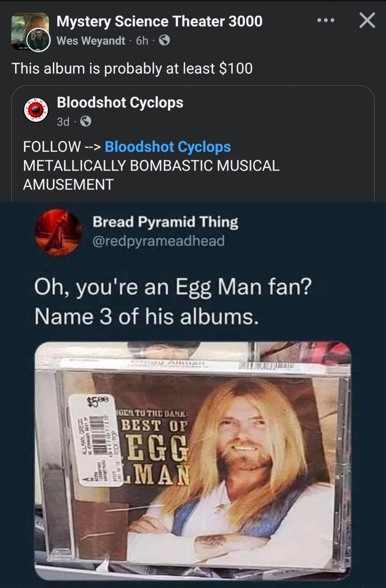Open the three-dot post options menu
386x588 pixels.
tap(325, 21)
